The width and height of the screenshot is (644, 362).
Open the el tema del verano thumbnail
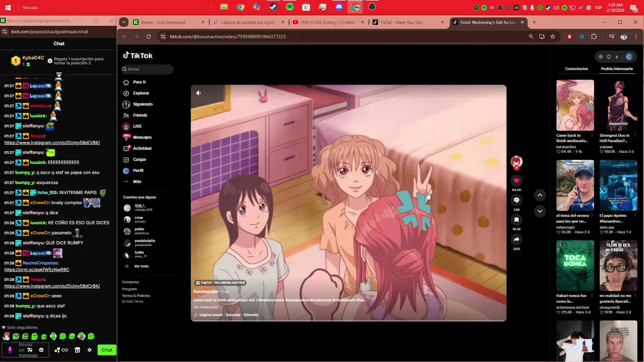pos(575,186)
